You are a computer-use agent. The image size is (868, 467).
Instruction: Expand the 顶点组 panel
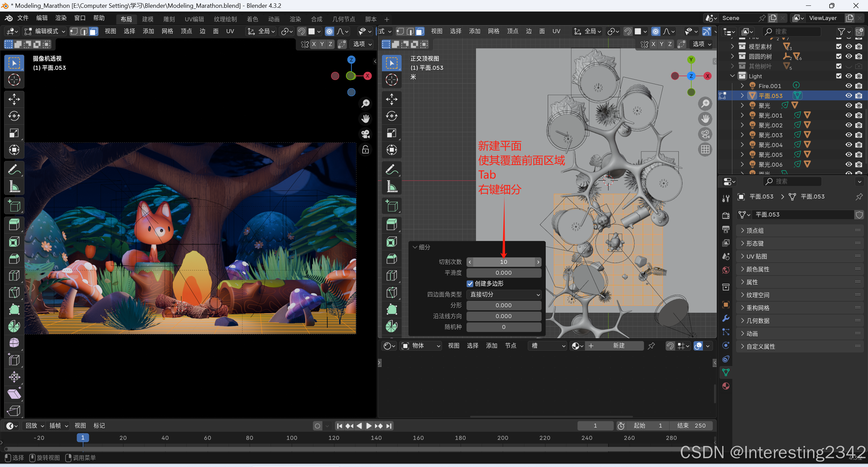755,230
